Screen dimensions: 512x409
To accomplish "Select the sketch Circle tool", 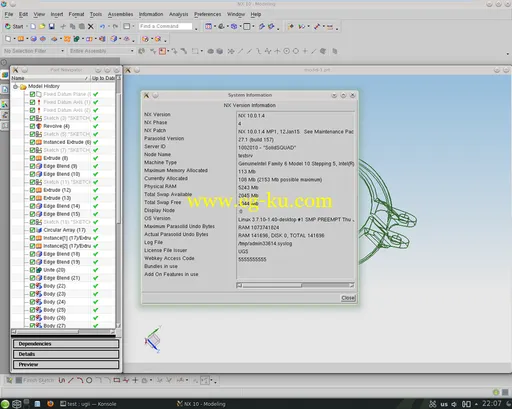I will point(89,380).
